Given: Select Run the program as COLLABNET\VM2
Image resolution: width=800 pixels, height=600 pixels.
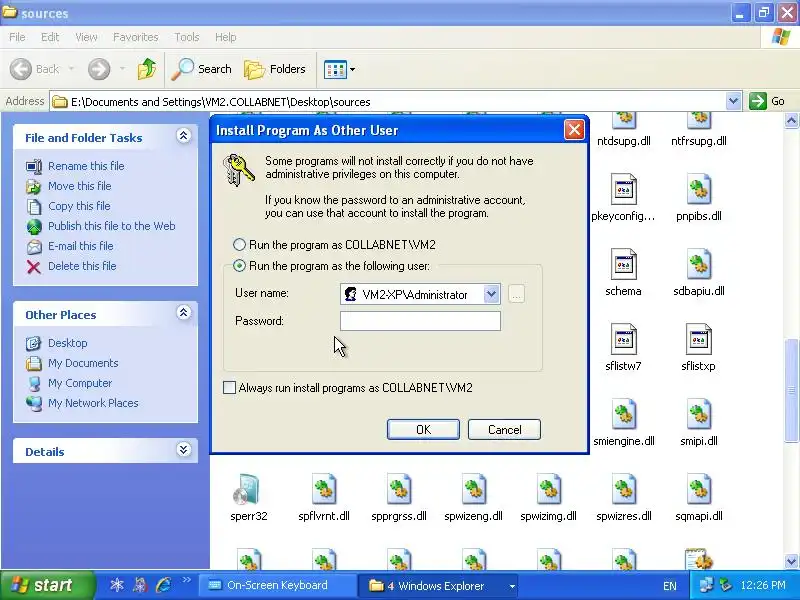Looking at the screenshot, I should point(239,244).
